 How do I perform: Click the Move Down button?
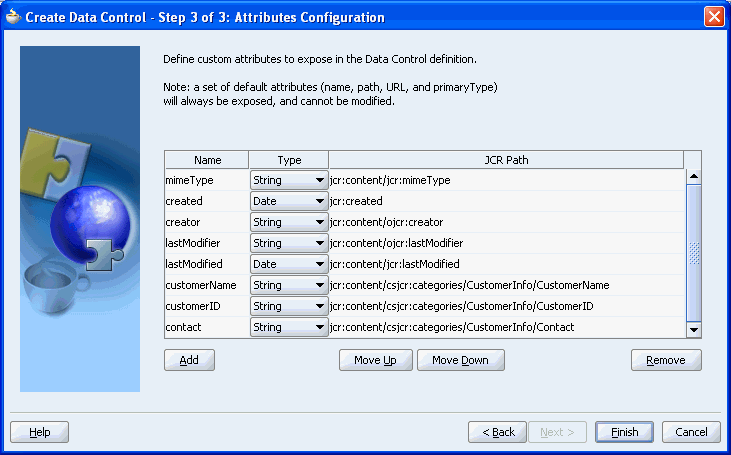click(461, 360)
